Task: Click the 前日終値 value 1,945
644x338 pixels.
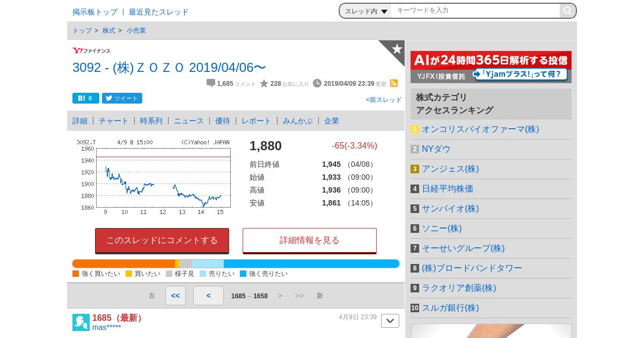Action: tap(331, 164)
